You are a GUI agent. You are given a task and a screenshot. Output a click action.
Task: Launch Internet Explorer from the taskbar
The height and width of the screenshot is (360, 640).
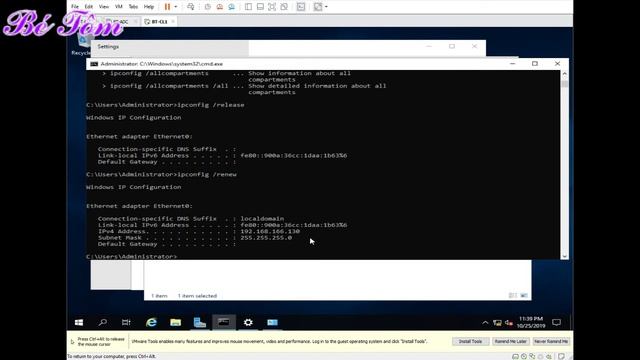[x=151, y=322]
